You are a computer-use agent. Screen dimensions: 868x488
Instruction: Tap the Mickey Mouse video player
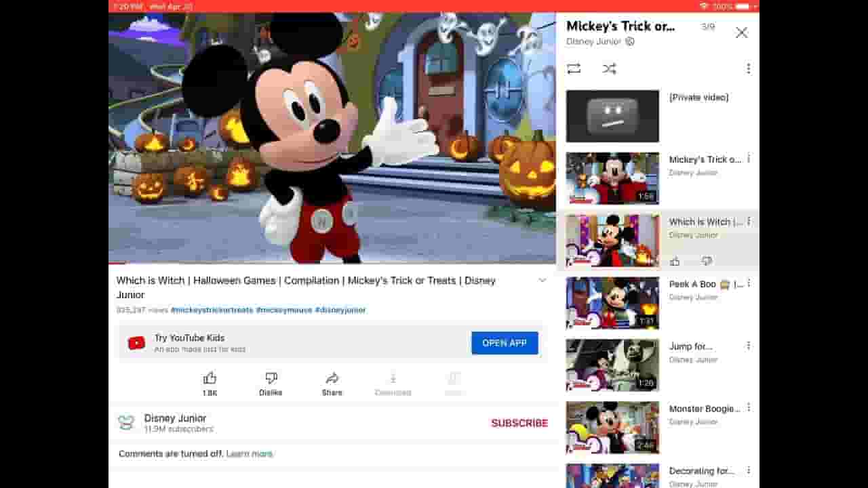pos(332,138)
